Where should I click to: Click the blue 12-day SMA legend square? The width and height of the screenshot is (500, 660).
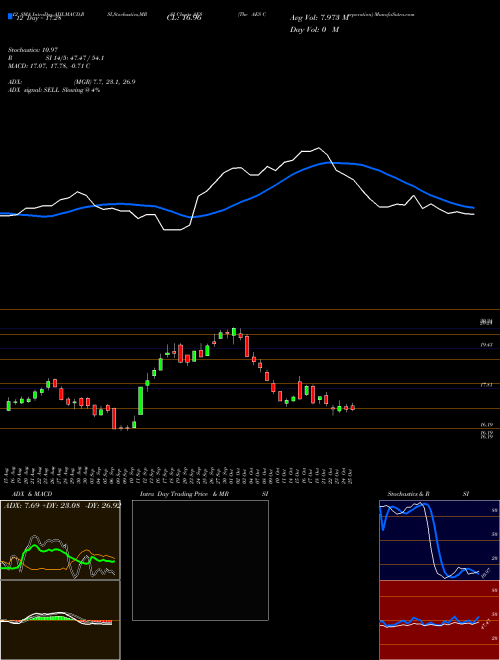(10, 17)
